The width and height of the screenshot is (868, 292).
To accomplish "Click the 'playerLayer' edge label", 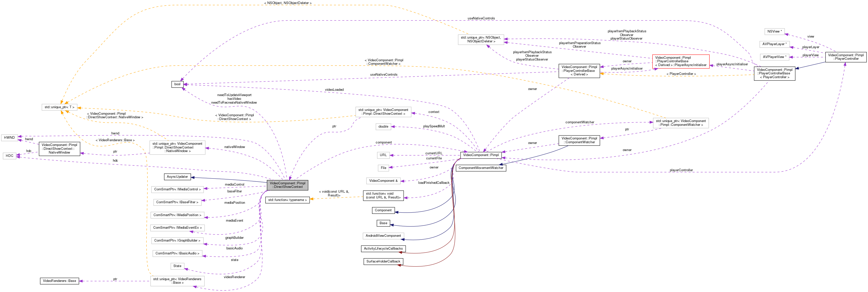I will point(811,47).
